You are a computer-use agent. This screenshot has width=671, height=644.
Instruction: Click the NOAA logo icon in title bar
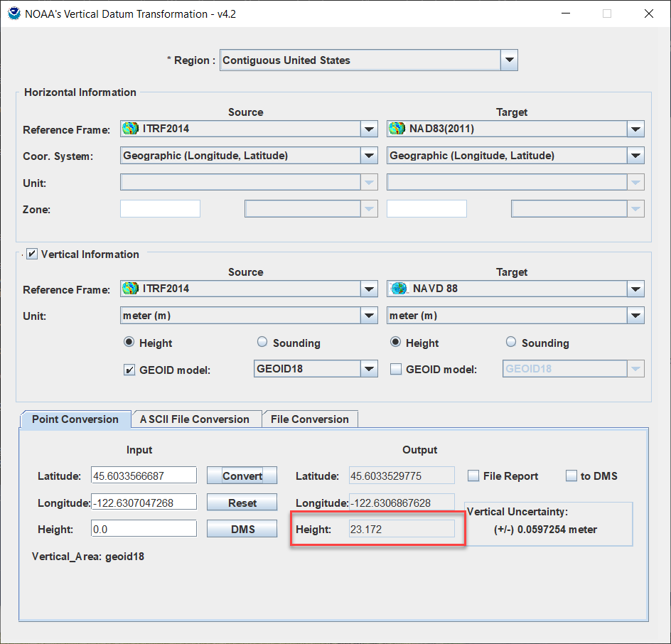click(14, 14)
